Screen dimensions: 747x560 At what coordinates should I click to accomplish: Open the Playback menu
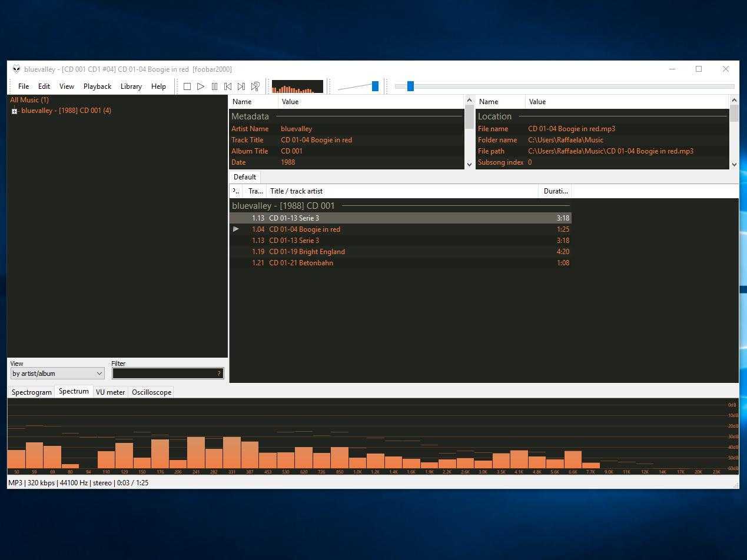97,86
